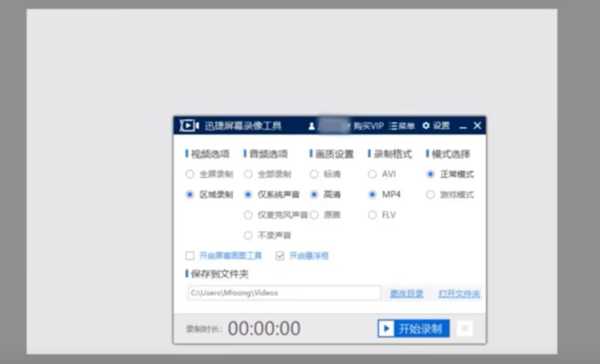
Task: Open settings via the gear icon
Action: (x=426, y=126)
